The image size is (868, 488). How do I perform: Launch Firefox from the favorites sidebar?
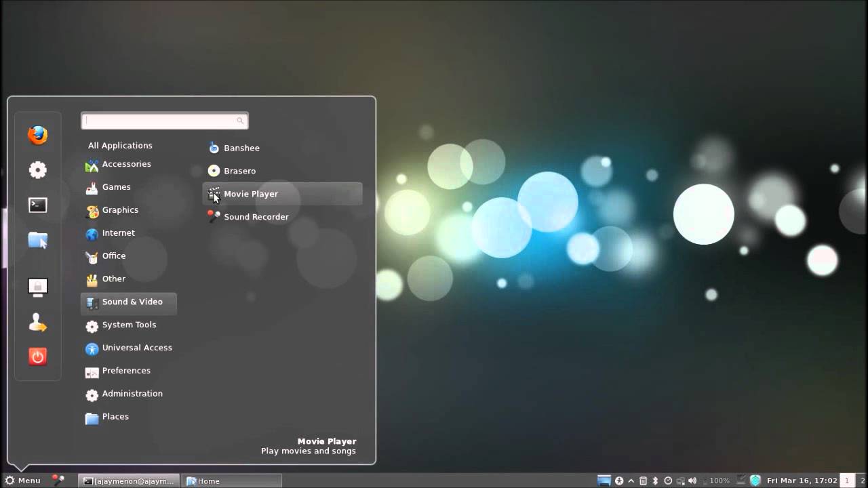coord(38,135)
